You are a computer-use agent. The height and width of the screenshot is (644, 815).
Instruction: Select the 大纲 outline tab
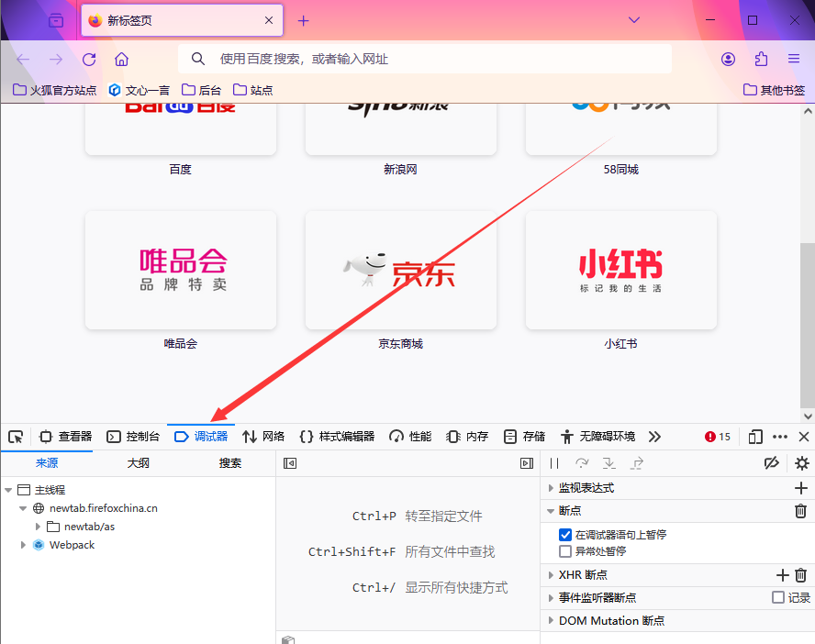click(x=139, y=463)
